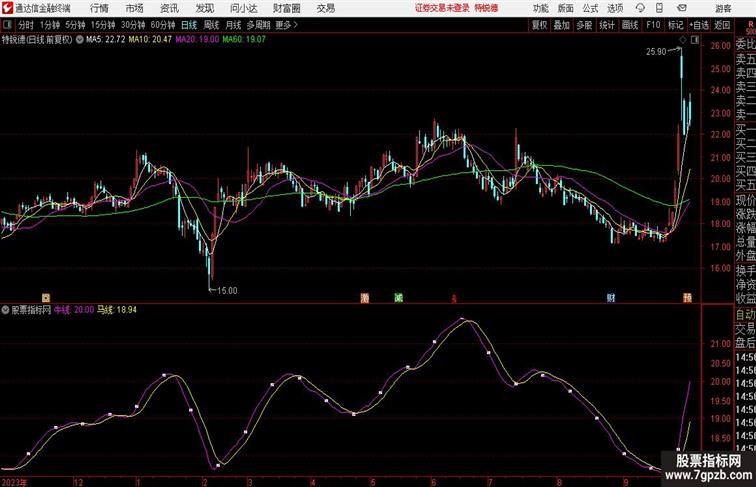Open the 股票指标网 indicator panel menu
The image size is (756, 487).
[28, 311]
